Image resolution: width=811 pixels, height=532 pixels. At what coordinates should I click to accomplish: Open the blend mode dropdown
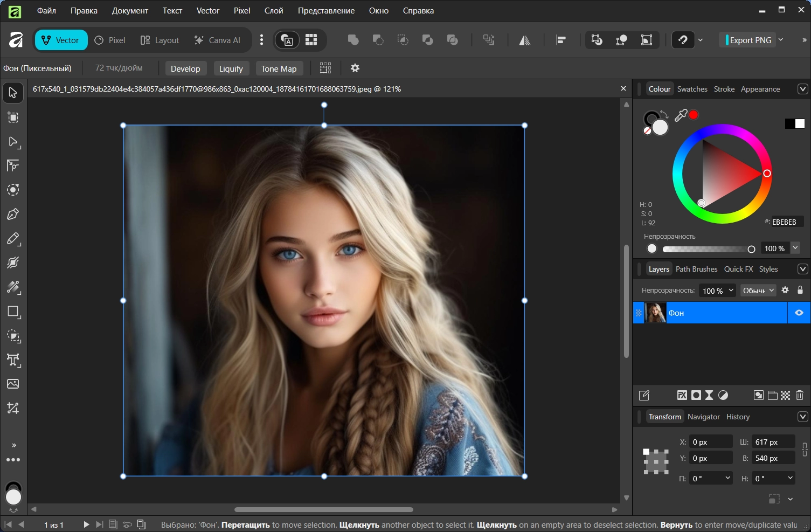click(758, 291)
